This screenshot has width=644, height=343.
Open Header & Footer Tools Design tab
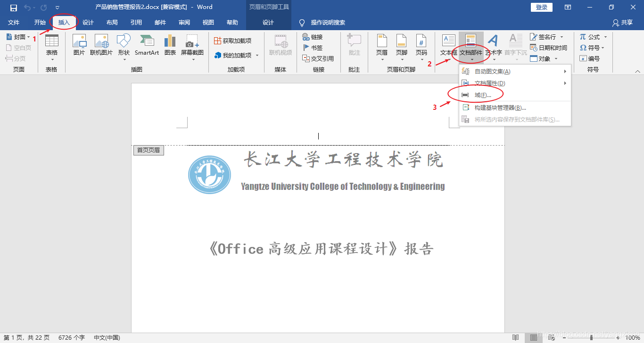pyautogui.click(x=268, y=23)
